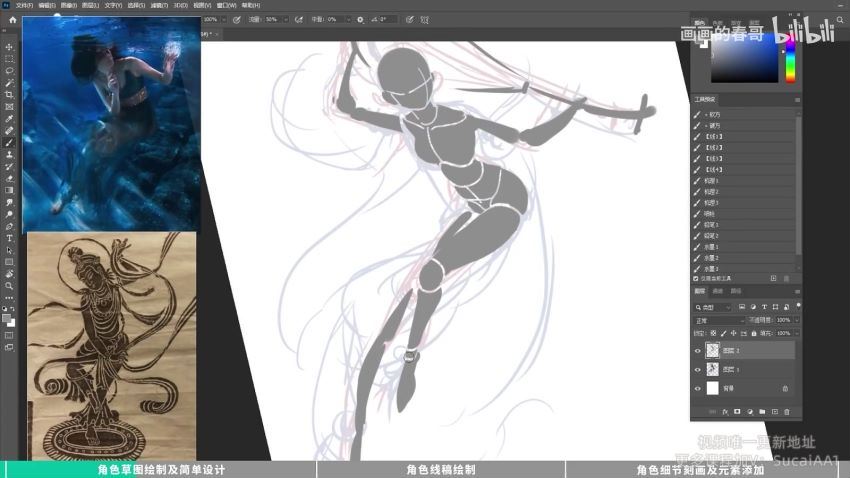Select the Brush tool in toolbar
The image size is (850, 478).
(9, 143)
